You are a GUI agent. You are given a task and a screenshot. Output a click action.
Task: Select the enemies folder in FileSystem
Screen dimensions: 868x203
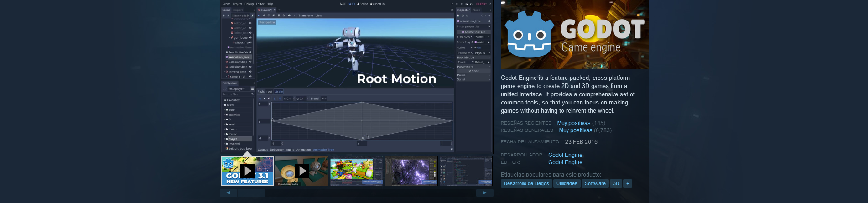point(234,115)
